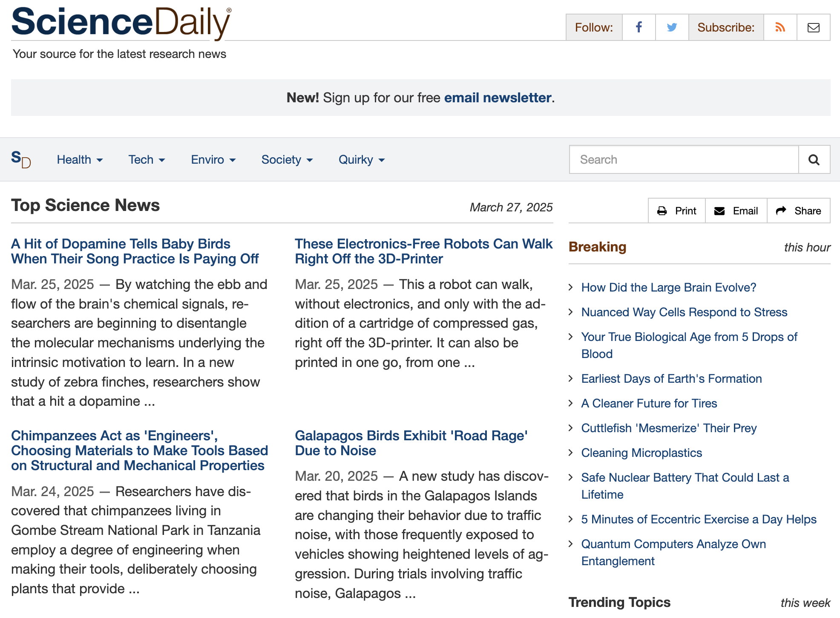Open the Tech dropdown menu
The width and height of the screenshot is (840, 618).
click(147, 159)
